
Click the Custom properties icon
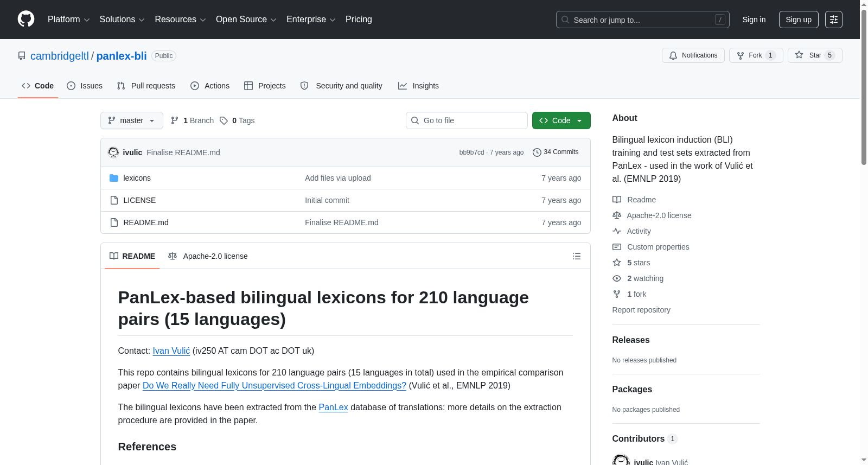[x=617, y=247]
